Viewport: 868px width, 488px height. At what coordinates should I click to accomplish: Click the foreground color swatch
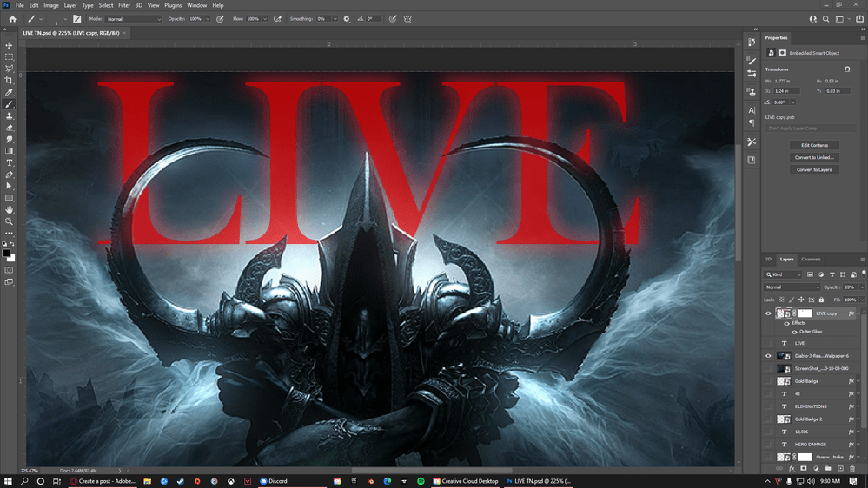click(7, 253)
